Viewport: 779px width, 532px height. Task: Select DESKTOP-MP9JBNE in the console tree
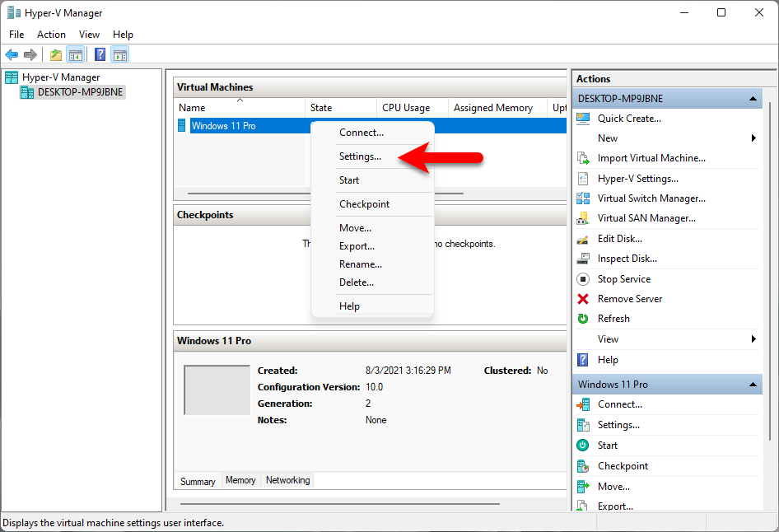pos(80,92)
